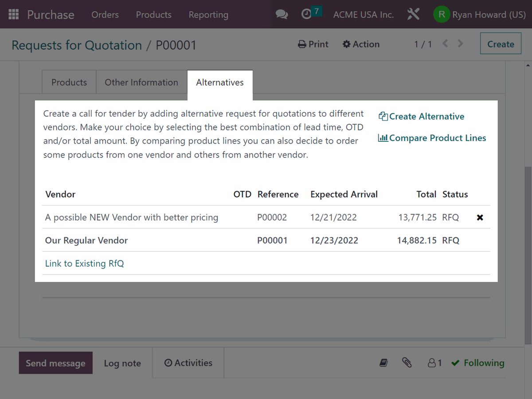Open the apps grid menu icon
The image size is (532, 399).
[x=14, y=15]
